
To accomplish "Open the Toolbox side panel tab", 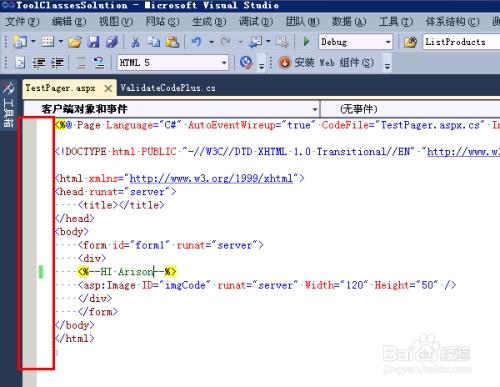I will pos(8,105).
